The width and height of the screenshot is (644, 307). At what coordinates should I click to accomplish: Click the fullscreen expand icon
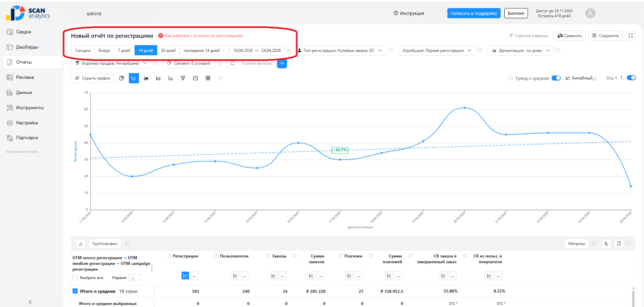tap(631, 35)
